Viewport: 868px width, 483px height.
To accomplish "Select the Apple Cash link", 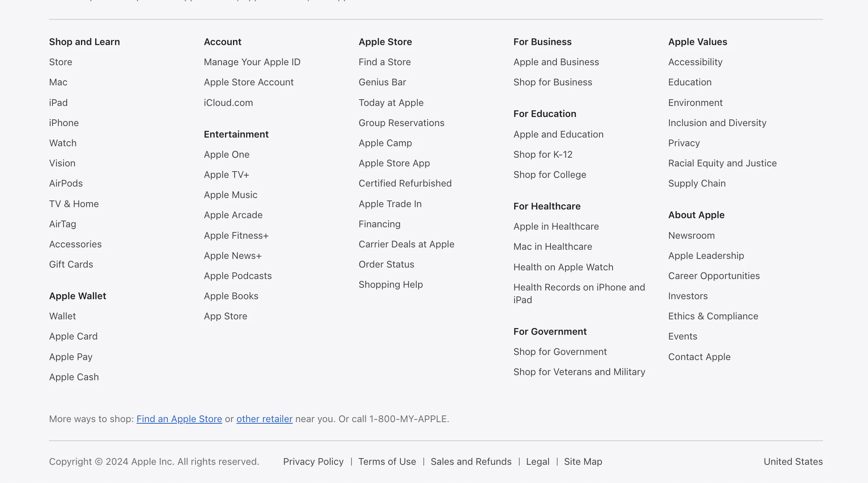I will (74, 377).
